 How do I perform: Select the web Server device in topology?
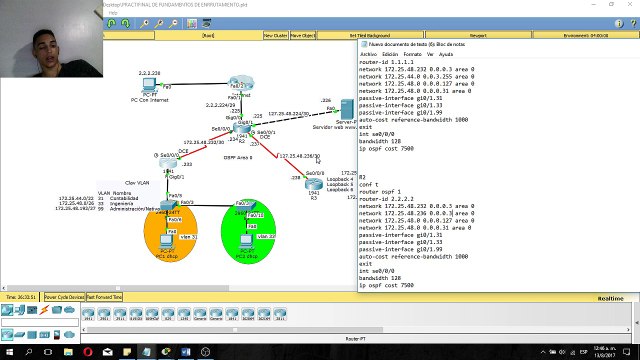347,109
